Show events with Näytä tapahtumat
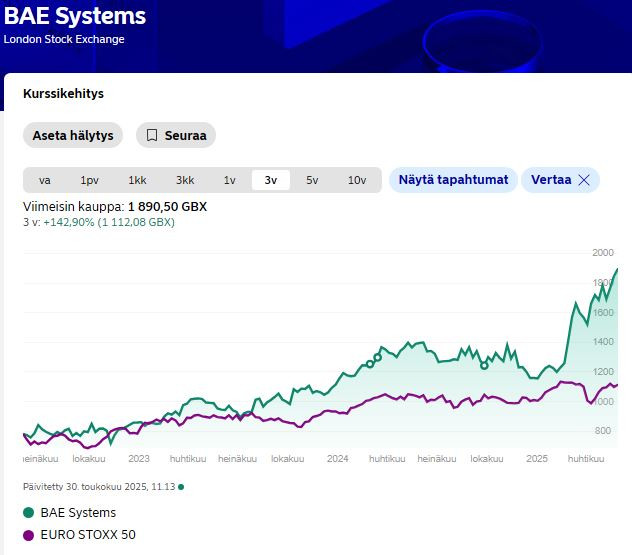The height and width of the screenshot is (555, 632). (x=453, y=180)
